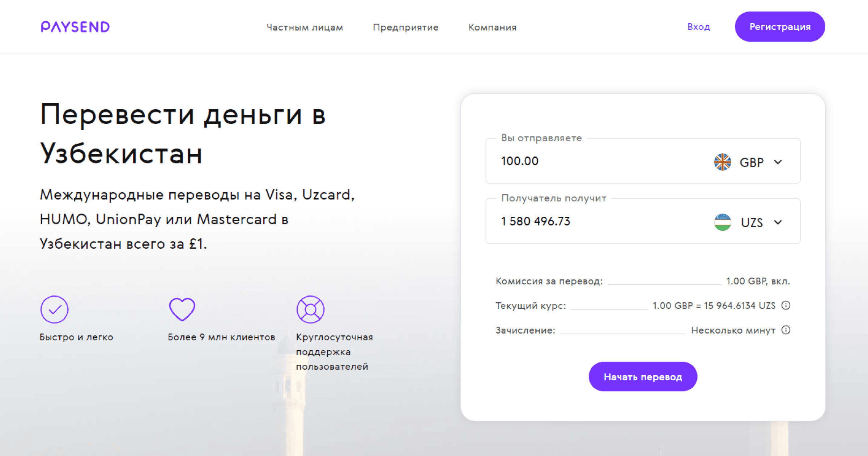Click the Несколько минут text

733,330
